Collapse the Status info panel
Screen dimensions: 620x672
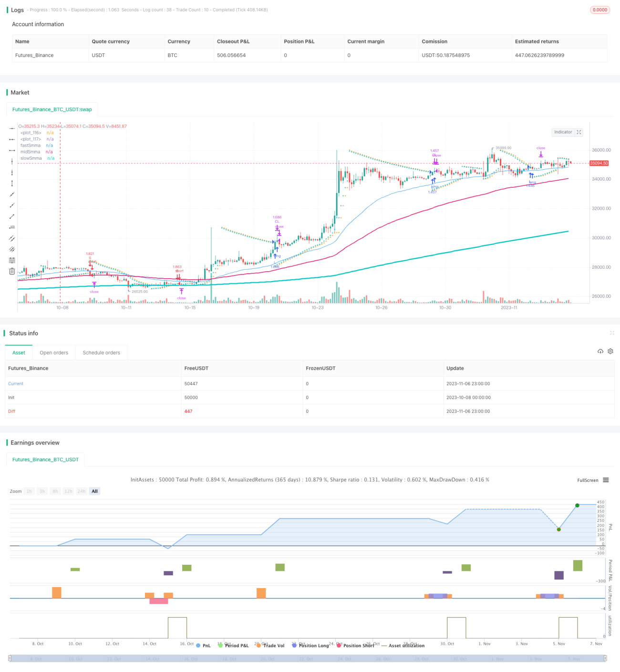click(x=612, y=333)
